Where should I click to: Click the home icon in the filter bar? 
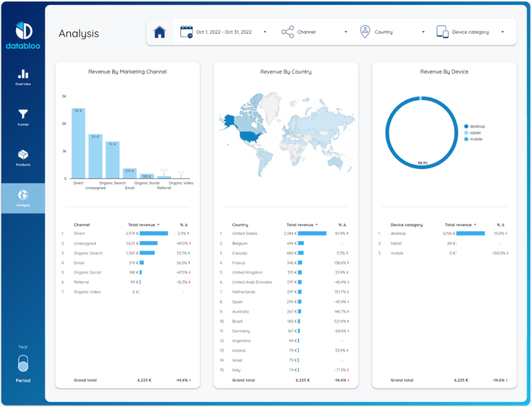click(x=159, y=31)
